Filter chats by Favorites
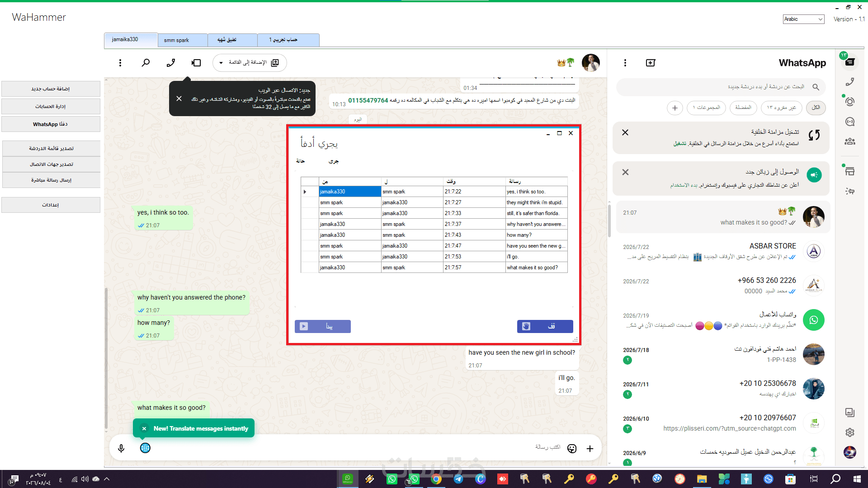The height and width of the screenshot is (488, 868). tap(743, 108)
